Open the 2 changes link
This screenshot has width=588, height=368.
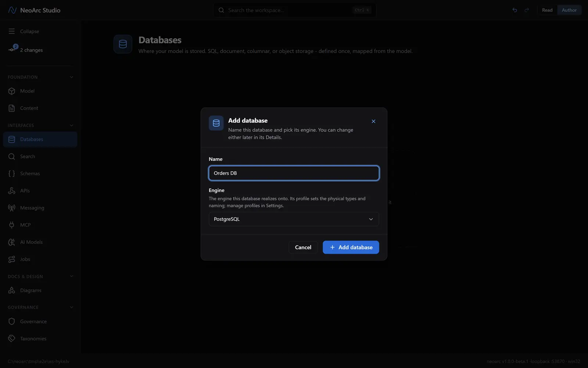pos(31,50)
